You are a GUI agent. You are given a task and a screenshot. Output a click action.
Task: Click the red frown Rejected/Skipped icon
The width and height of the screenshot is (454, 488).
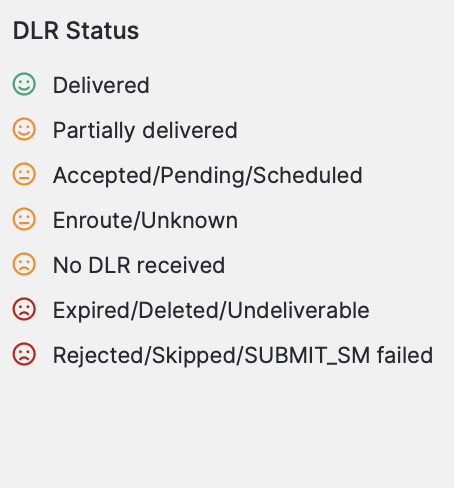coord(24,354)
